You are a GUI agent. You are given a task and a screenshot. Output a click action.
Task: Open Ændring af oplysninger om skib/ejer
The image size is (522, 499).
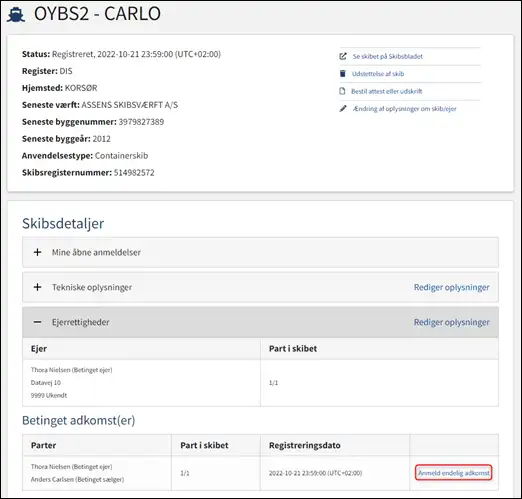[405, 109]
